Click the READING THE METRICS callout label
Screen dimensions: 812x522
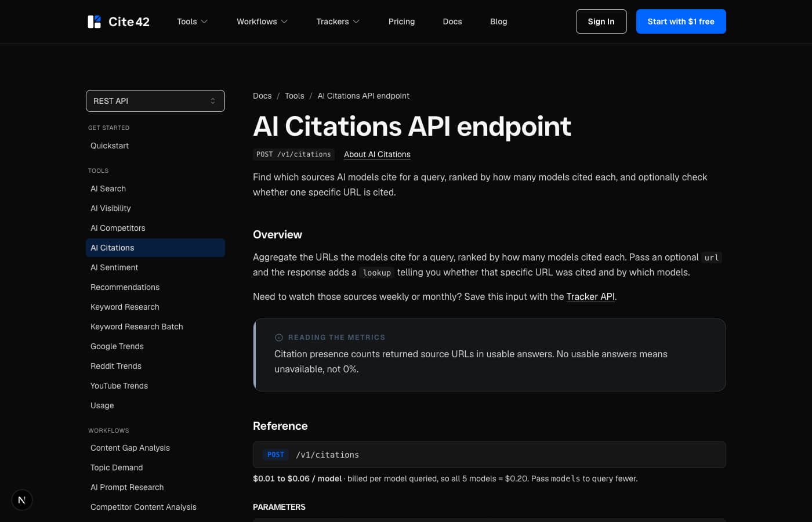[x=336, y=338]
